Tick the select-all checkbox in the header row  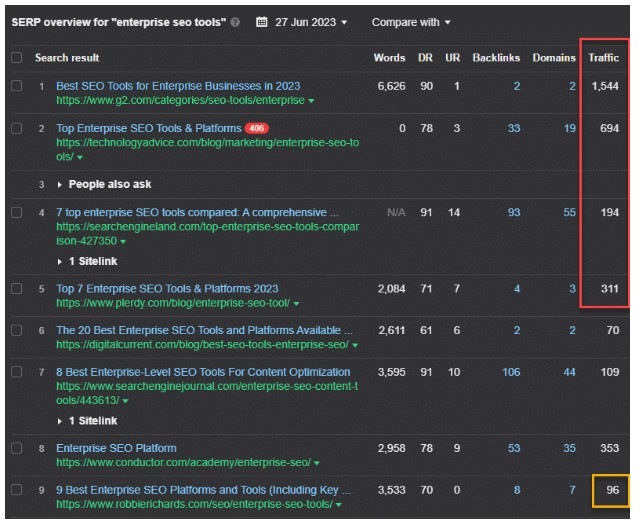click(17, 58)
